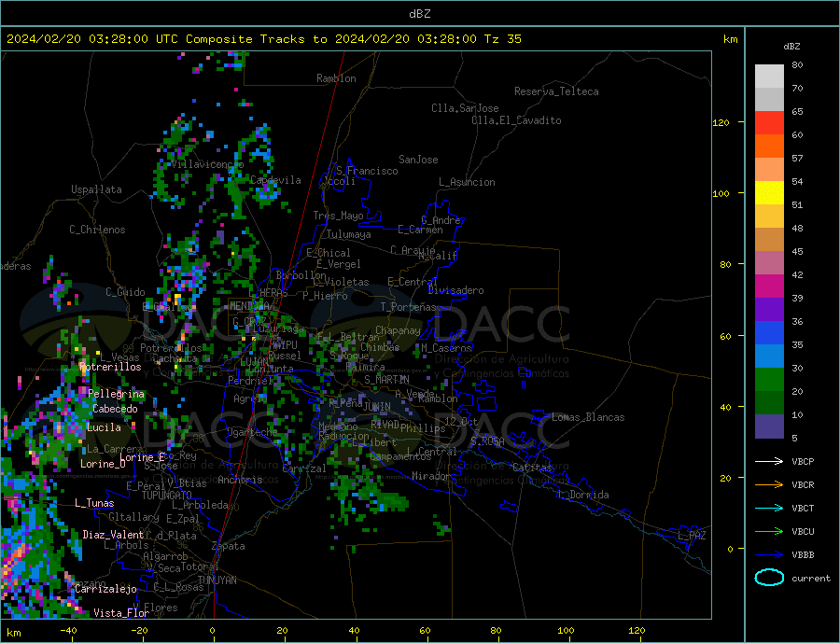Viewport: 840px width, 643px height.
Task: Click the 'Lomas_Blancas' map label
Action: tap(588, 417)
